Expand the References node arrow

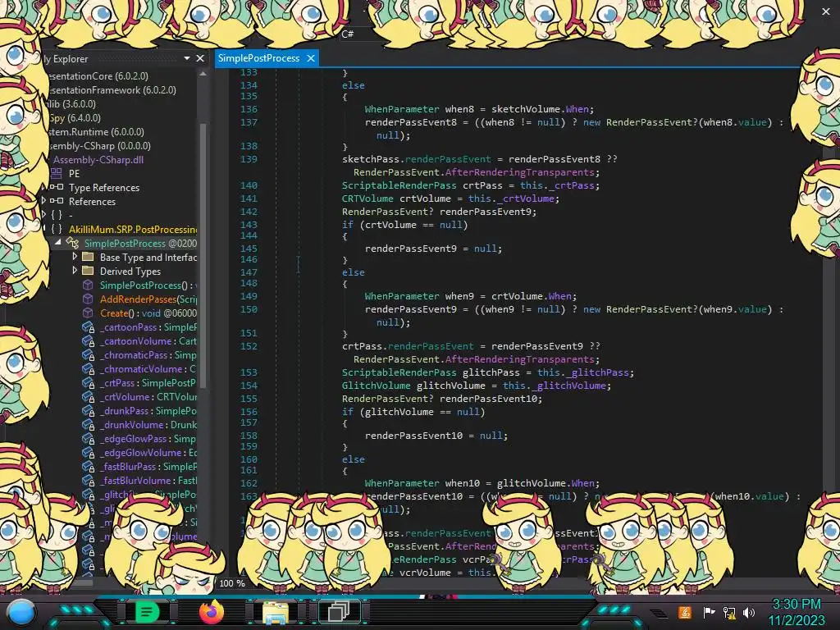pos(44,201)
